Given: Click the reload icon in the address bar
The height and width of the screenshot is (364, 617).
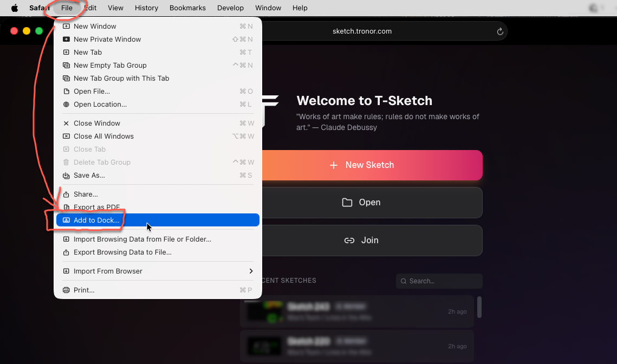Looking at the screenshot, I should (499, 31).
